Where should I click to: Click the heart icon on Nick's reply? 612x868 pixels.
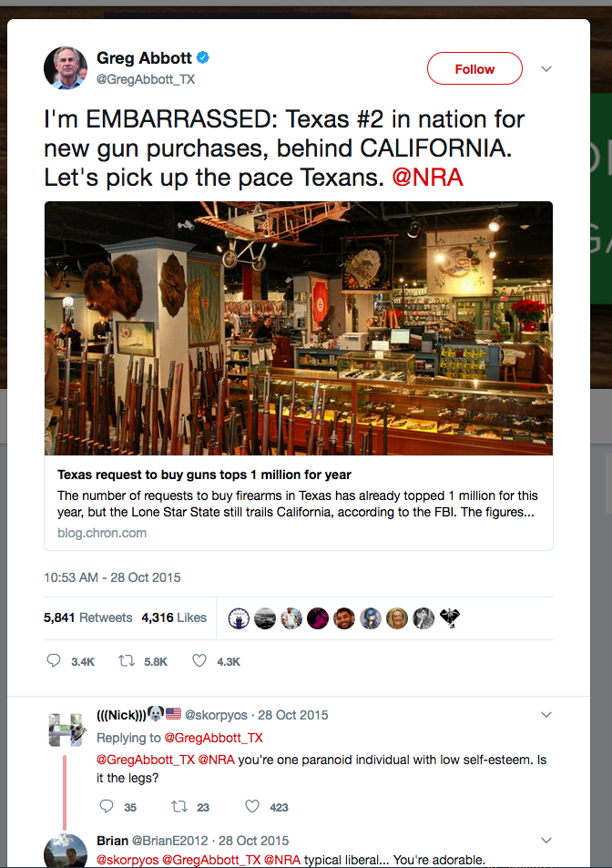pos(251,807)
